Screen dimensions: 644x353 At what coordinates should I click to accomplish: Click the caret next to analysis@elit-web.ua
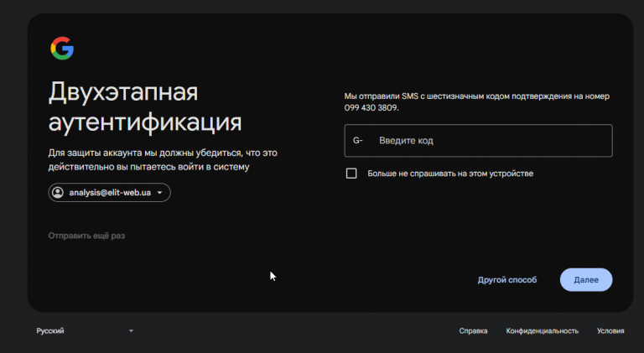(x=160, y=193)
